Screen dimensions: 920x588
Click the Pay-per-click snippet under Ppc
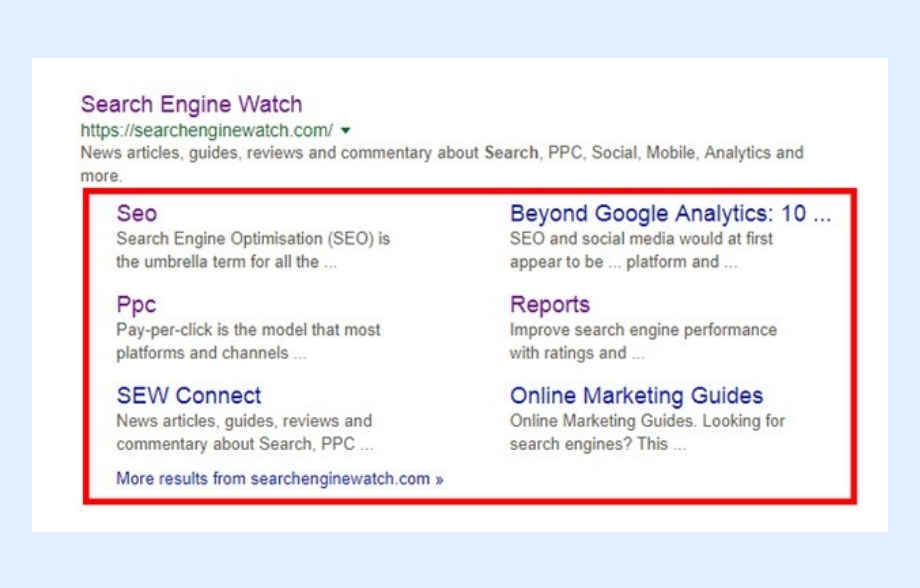248,341
